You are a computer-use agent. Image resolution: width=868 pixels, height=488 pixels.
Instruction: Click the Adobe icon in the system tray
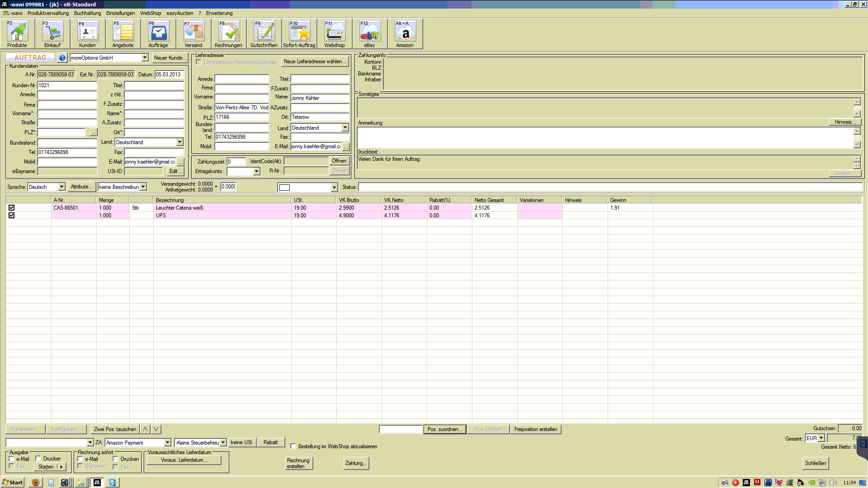pos(757,483)
